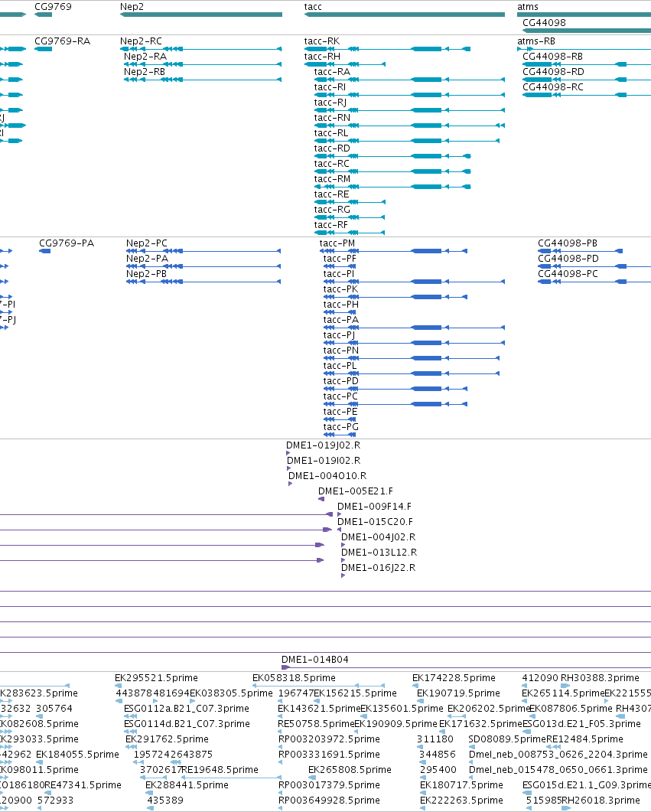Screen dimensions: 651x812
Task: Click the atms gene label
Action: point(528,7)
